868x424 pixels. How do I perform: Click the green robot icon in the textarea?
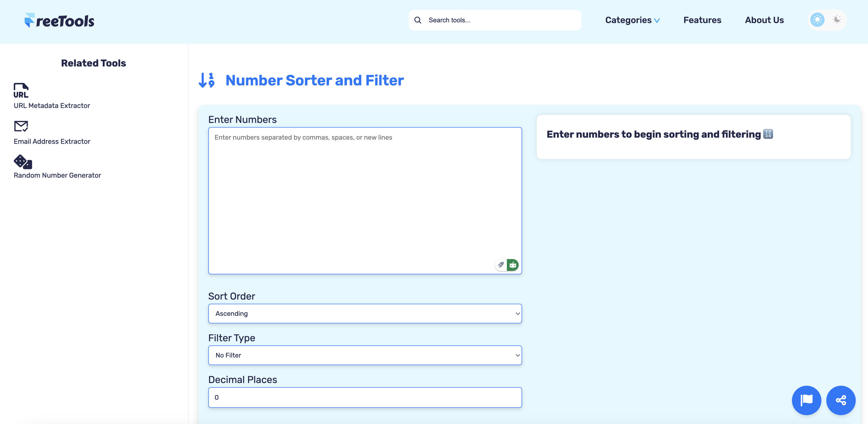tap(513, 265)
